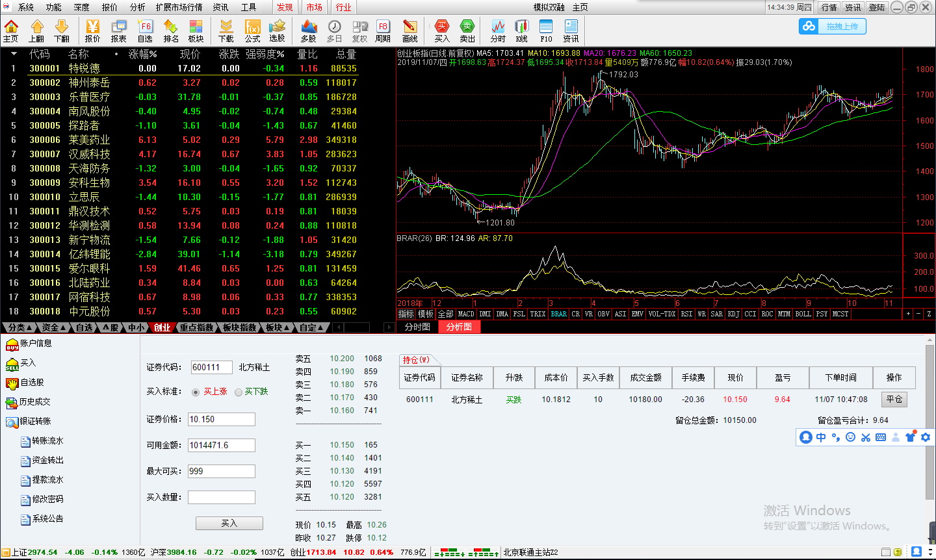This screenshot has width=936, height=560.
Task: Select the 画线 draw-line tool
Action: tap(410, 31)
